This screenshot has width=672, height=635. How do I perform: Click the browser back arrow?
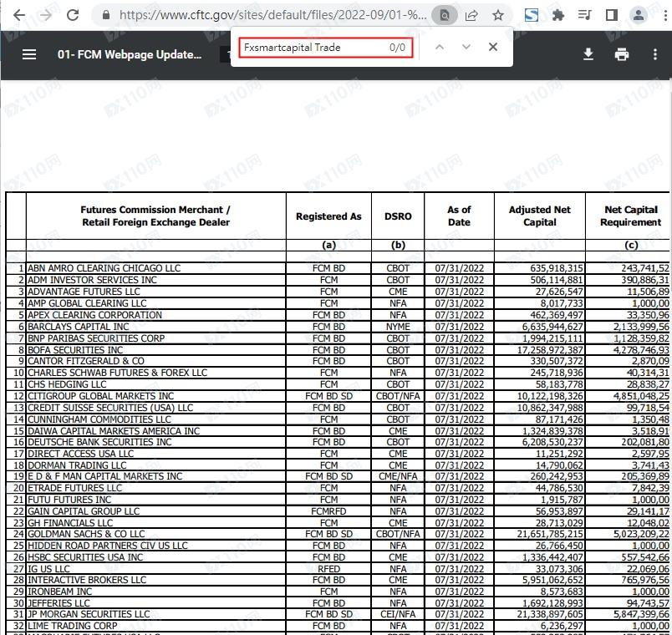18,15
